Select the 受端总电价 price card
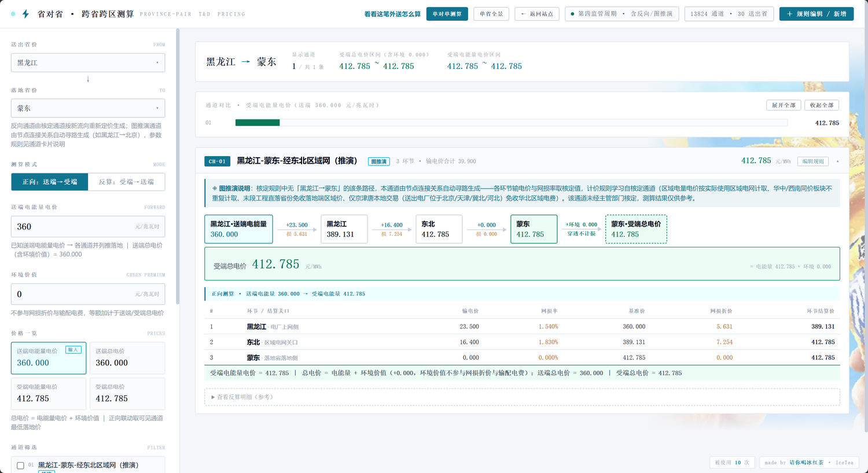Image resolution: width=868 pixels, height=473 pixels. (127, 394)
